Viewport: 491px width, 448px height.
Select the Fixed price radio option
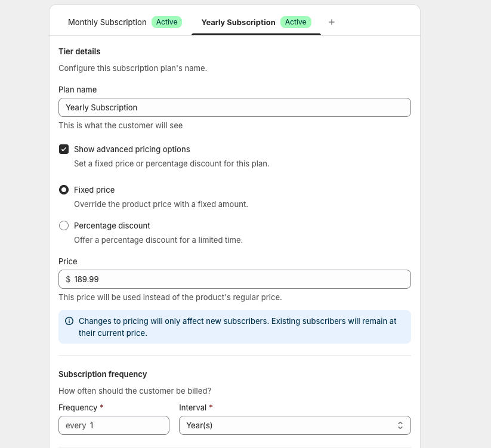(64, 190)
